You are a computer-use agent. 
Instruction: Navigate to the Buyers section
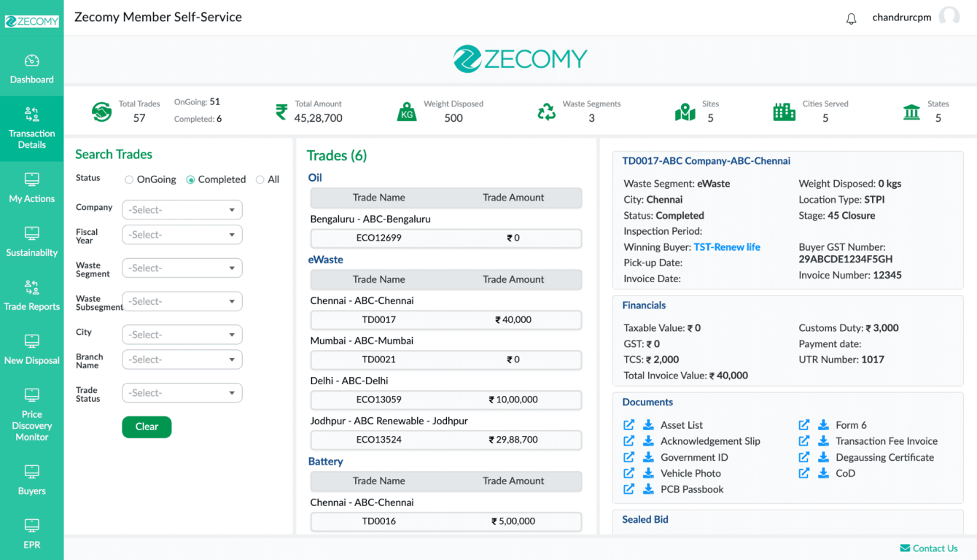point(31,481)
